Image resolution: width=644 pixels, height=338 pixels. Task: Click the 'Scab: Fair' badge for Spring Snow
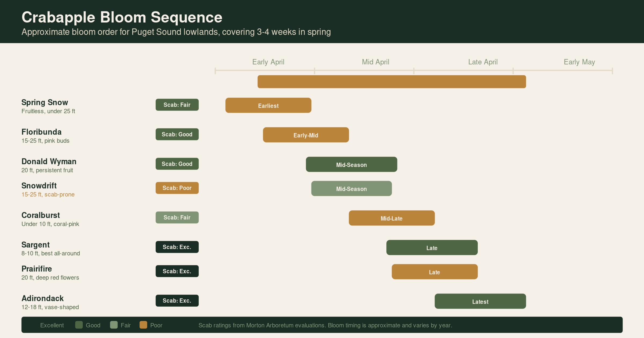pos(177,105)
